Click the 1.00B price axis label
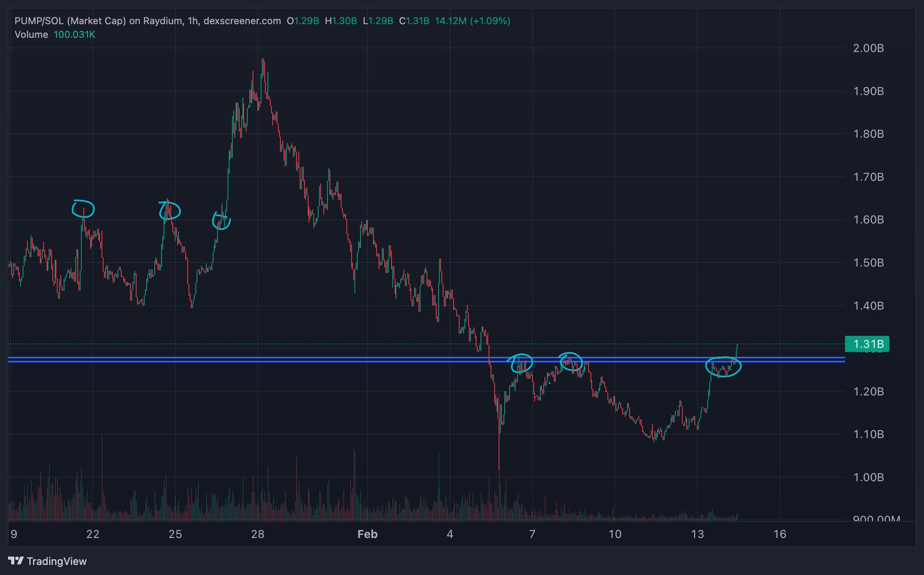This screenshot has height=575, width=924. pyautogui.click(x=868, y=478)
